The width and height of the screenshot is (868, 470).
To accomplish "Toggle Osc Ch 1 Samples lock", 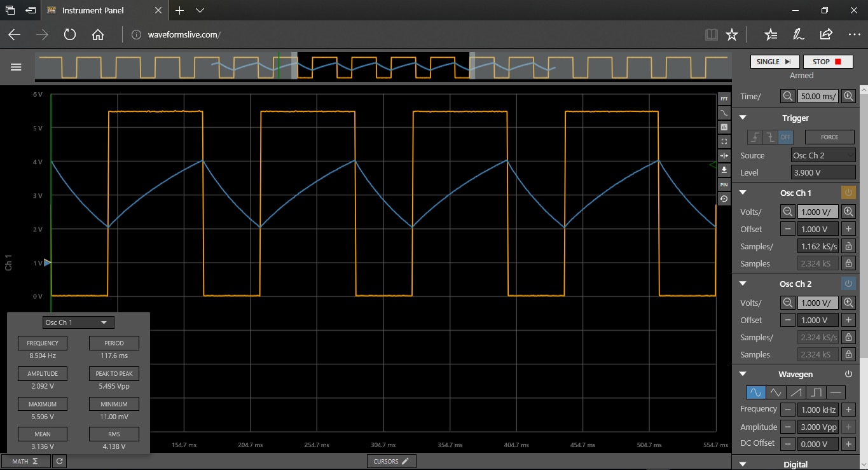I will pos(848,263).
